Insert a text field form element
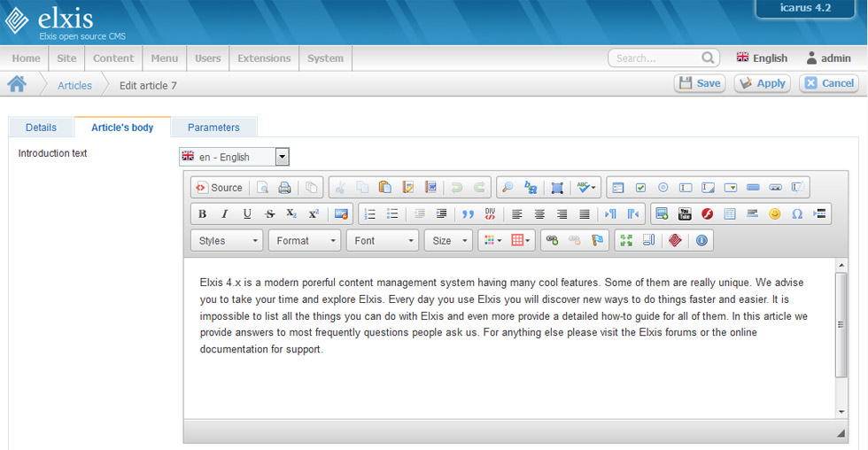The image size is (868, 450). (x=686, y=188)
